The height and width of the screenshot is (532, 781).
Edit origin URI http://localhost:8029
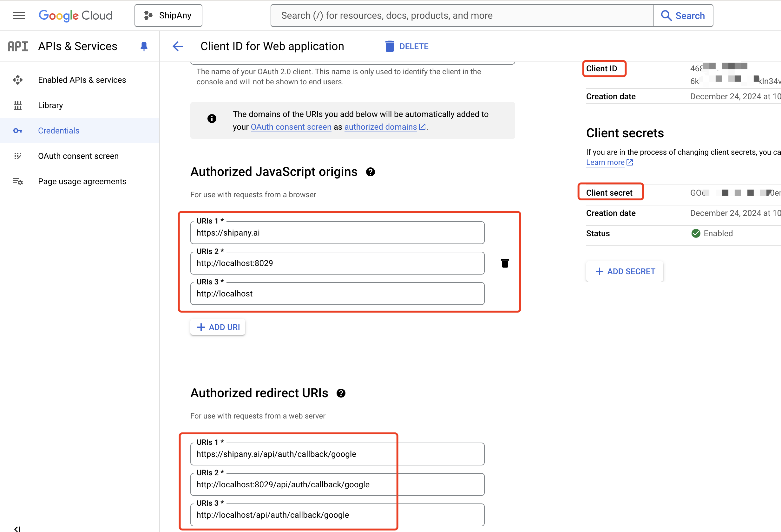pos(337,263)
